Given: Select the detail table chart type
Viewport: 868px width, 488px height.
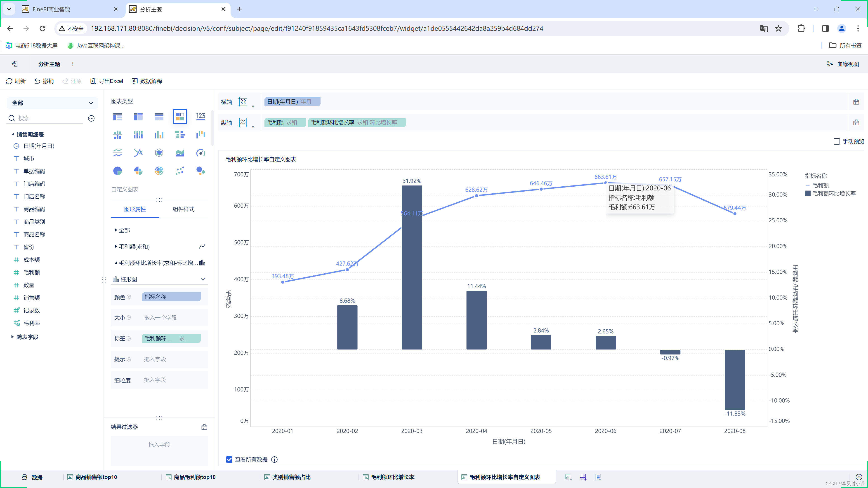Looking at the screenshot, I should 159,117.
